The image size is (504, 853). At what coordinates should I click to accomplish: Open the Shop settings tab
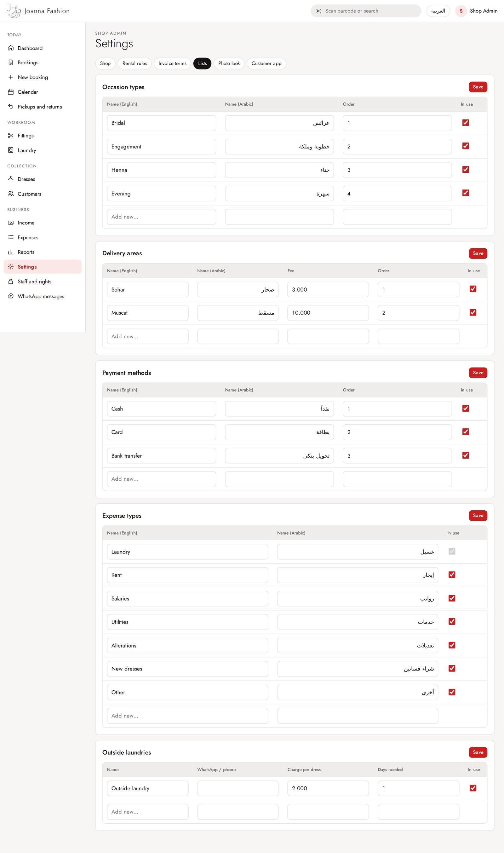tap(105, 64)
